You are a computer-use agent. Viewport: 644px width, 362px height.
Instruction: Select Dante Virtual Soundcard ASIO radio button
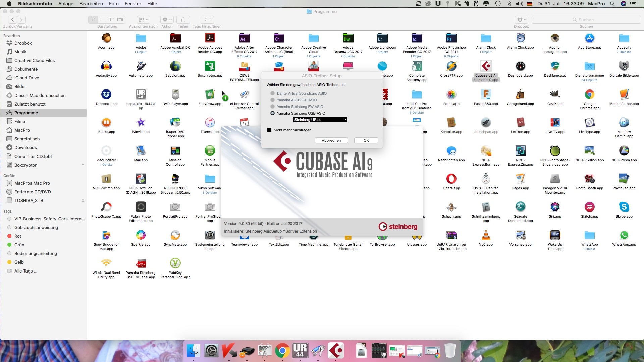(272, 93)
